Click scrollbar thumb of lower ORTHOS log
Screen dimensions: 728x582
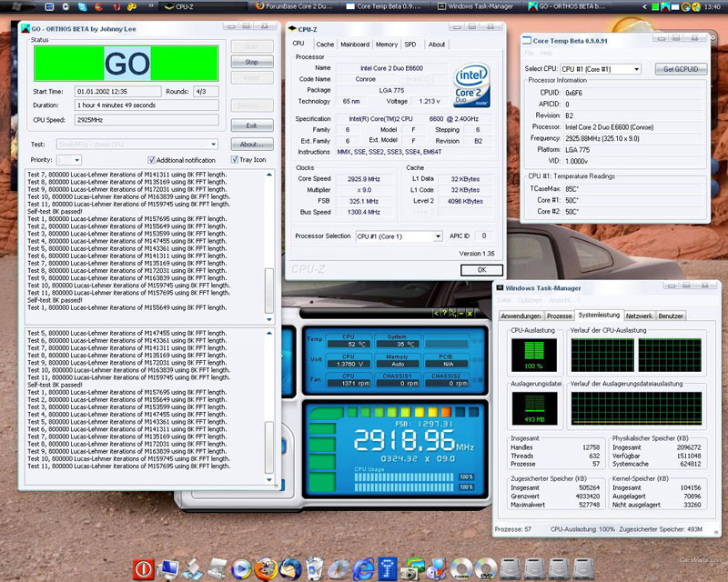269,447
